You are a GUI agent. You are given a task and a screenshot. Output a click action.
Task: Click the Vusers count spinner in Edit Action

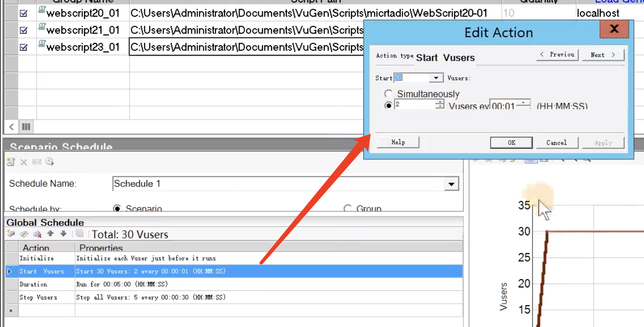[440, 104]
